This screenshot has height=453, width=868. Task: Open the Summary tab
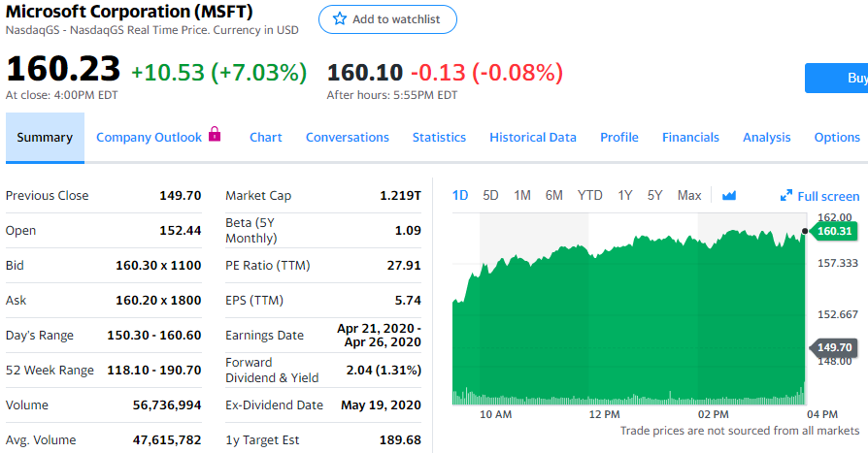(x=45, y=138)
